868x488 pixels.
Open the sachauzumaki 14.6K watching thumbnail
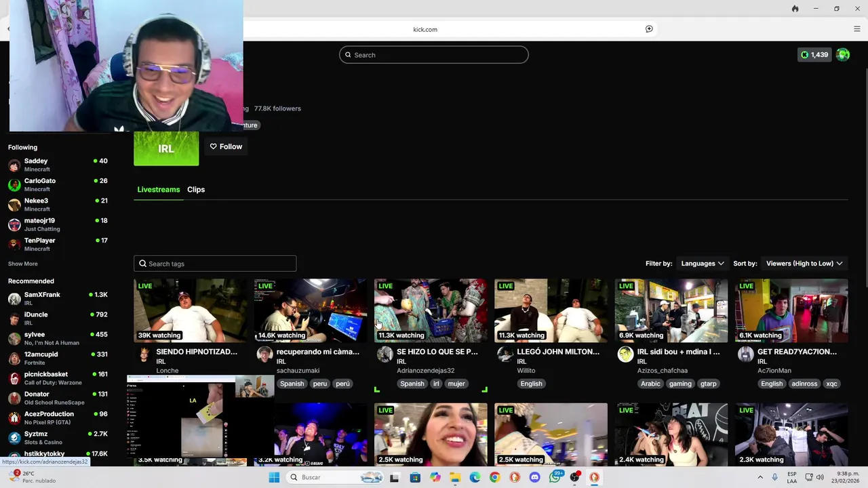311,310
